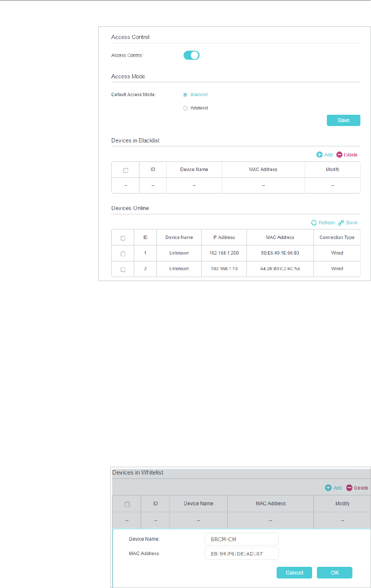Click MAC Address column header in Devices Online
Screen dimensions: 371x588
(x=280, y=237)
